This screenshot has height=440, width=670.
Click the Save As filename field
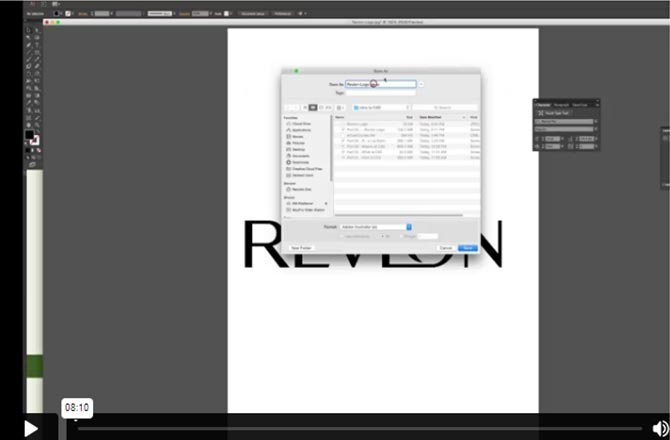coord(380,84)
